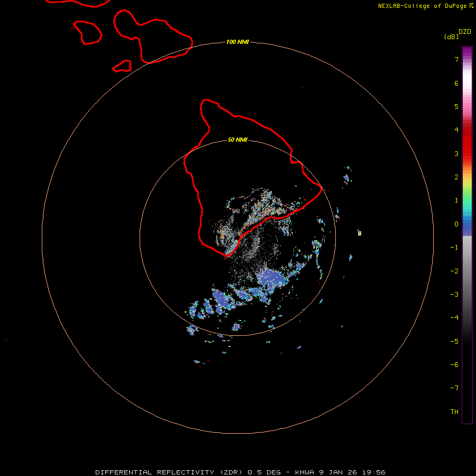476x476 pixels.
Task: Click the 1 dB label on the legend
Action: 456,200
